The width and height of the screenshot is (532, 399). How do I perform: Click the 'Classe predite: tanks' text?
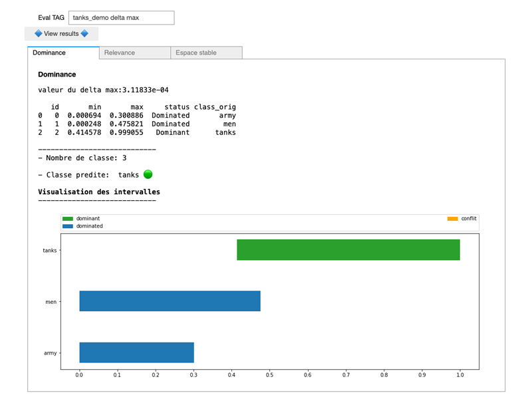point(90,174)
